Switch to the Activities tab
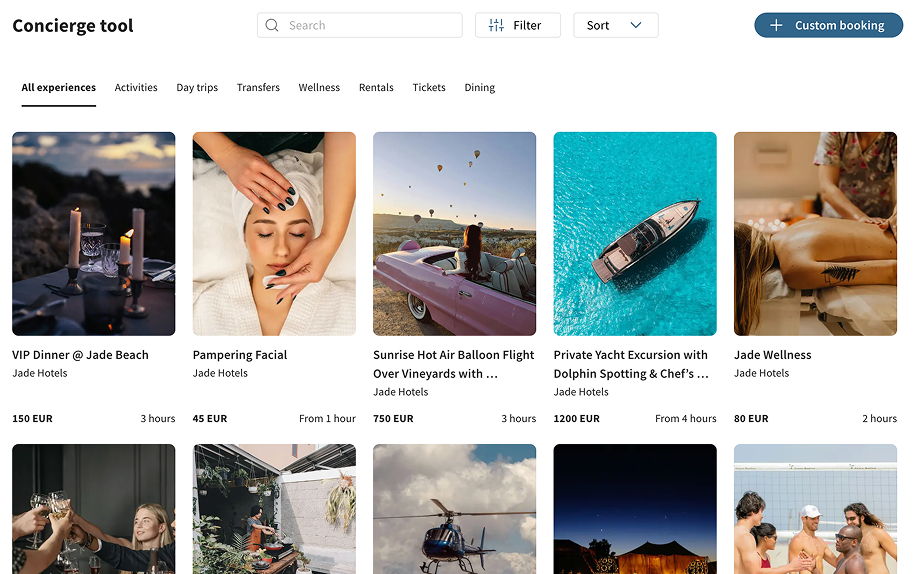The height and width of the screenshot is (574, 918). tap(136, 88)
